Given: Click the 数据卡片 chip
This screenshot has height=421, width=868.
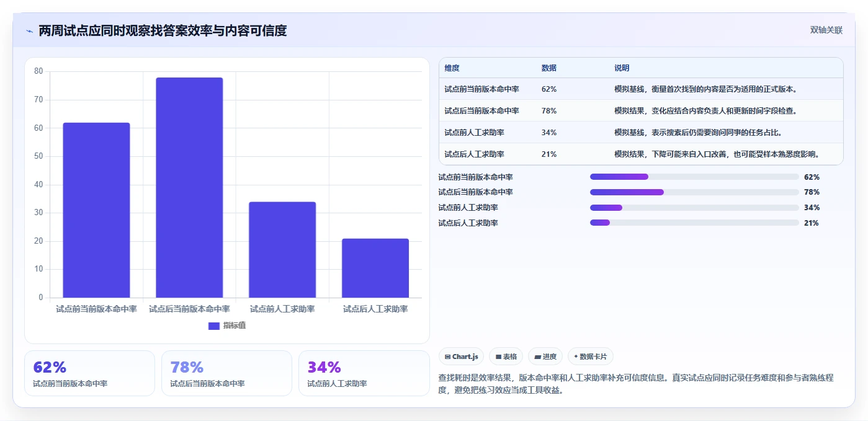Looking at the screenshot, I should tap(591, 357).
